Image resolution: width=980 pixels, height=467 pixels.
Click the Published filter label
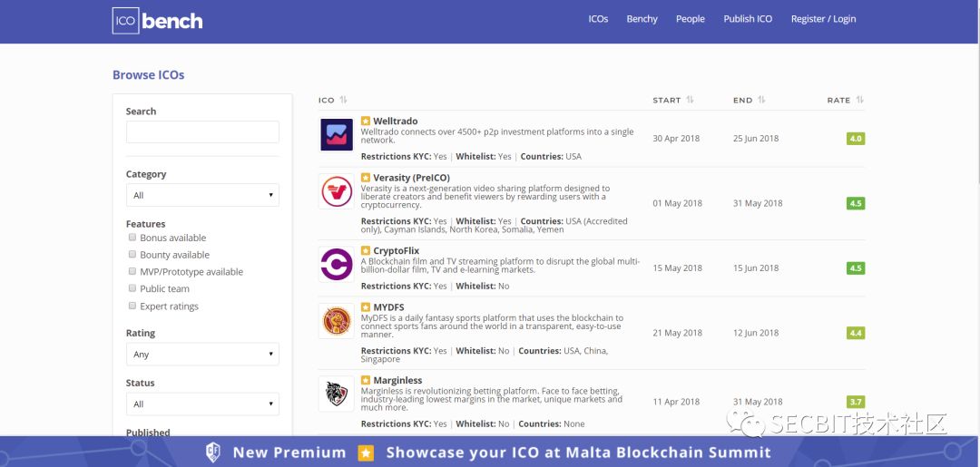tap(148, 432)
